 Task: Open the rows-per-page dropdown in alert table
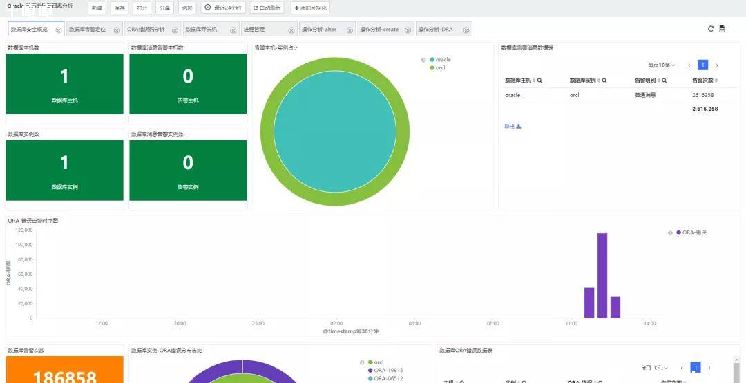coord(661,65)
